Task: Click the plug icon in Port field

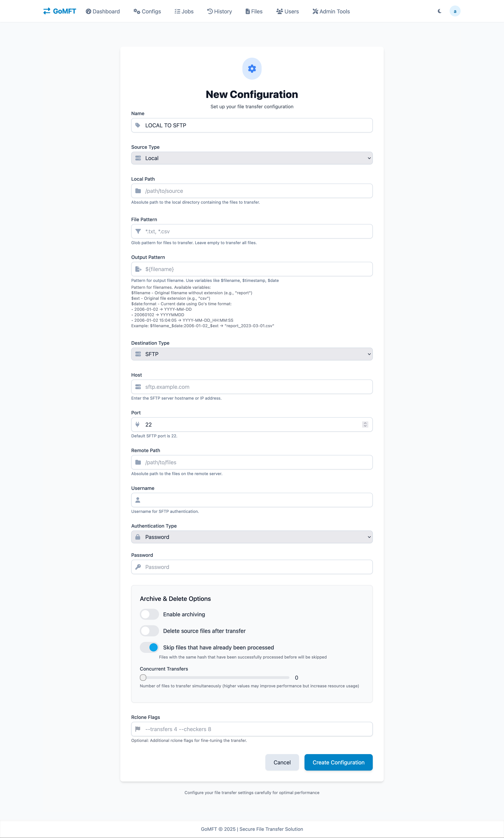Action: tap(138, 425)
